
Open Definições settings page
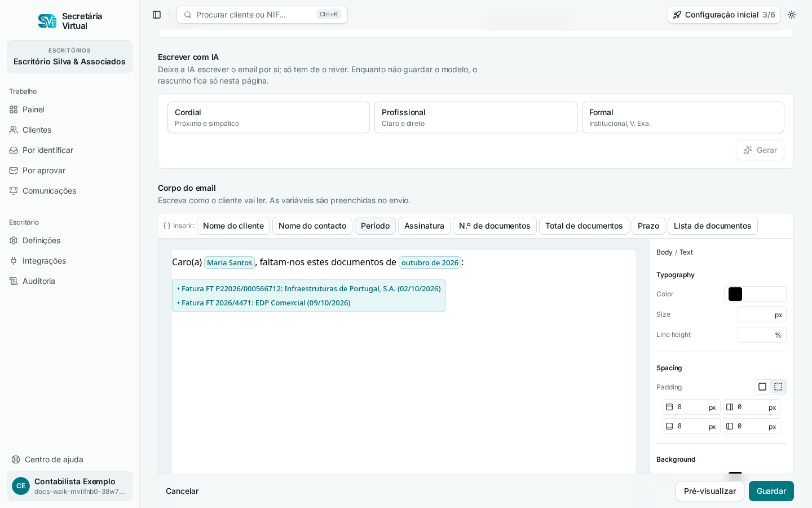70,240
